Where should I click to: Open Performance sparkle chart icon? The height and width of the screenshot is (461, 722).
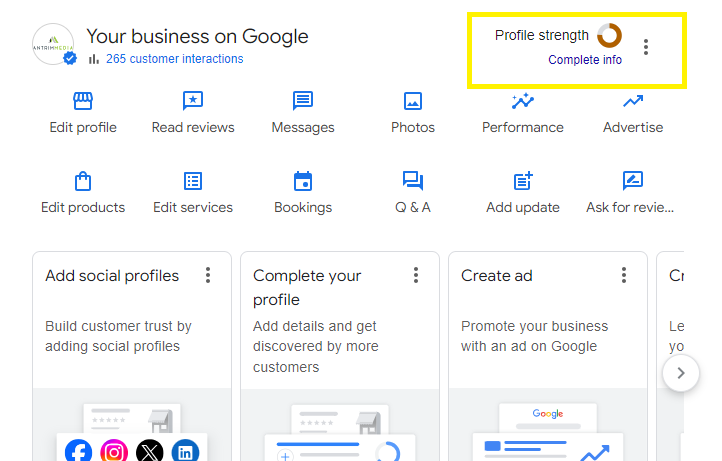pos(523,101)
